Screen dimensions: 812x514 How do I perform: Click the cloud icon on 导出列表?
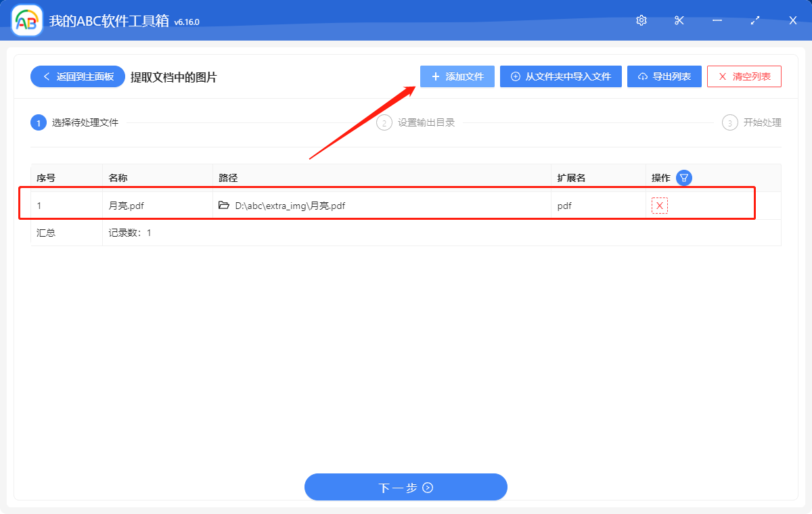pyautogui.click(x=644, y=76)
